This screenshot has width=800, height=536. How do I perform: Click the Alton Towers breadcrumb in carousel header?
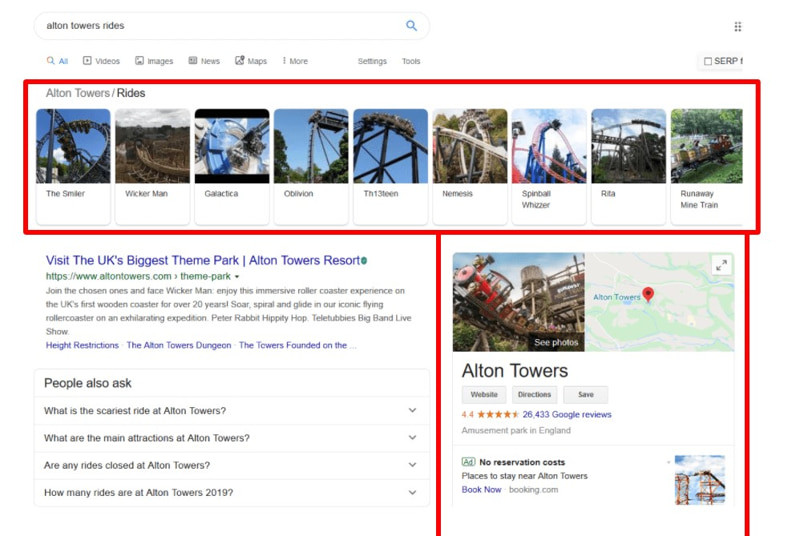tap(78, 93)
